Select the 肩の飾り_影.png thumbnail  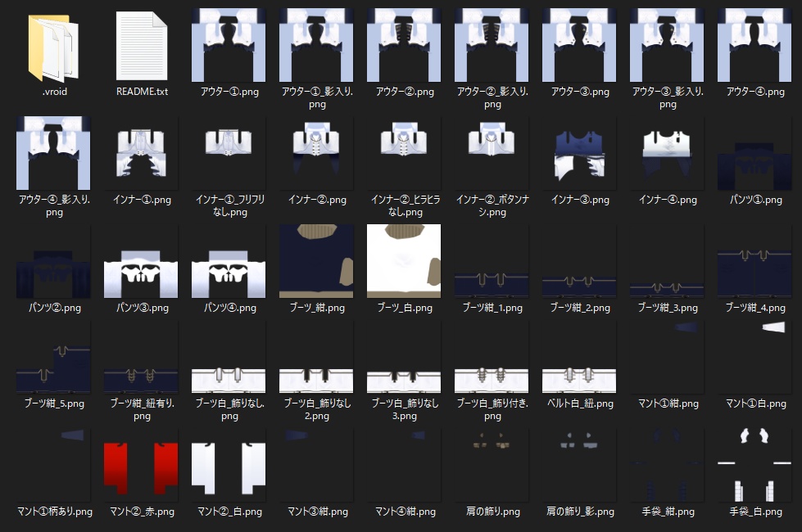tap(579, 465)
